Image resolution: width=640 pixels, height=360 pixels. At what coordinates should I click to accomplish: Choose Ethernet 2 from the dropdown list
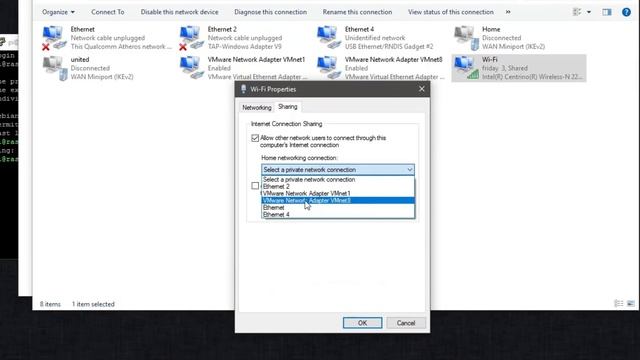[x=338, y=186]
